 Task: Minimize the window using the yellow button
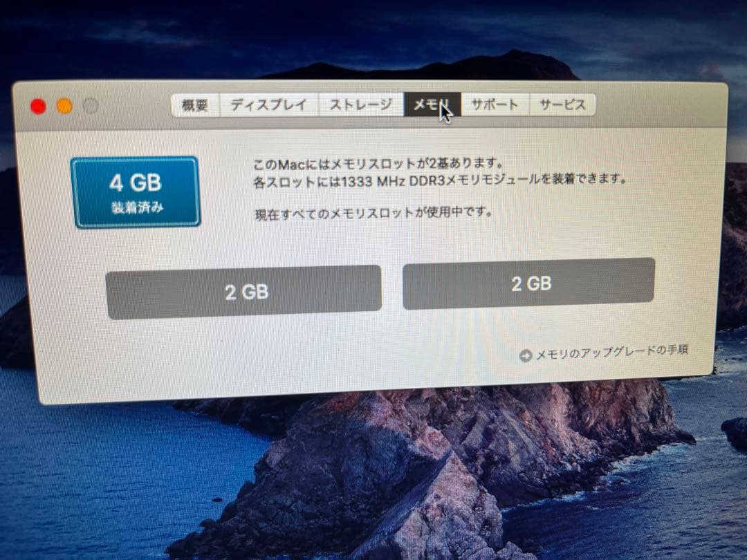(x=64, y=106)
